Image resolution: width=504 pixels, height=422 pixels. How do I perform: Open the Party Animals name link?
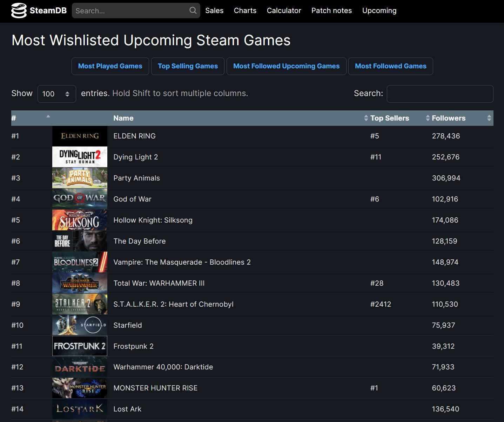[x=136, y=178]
